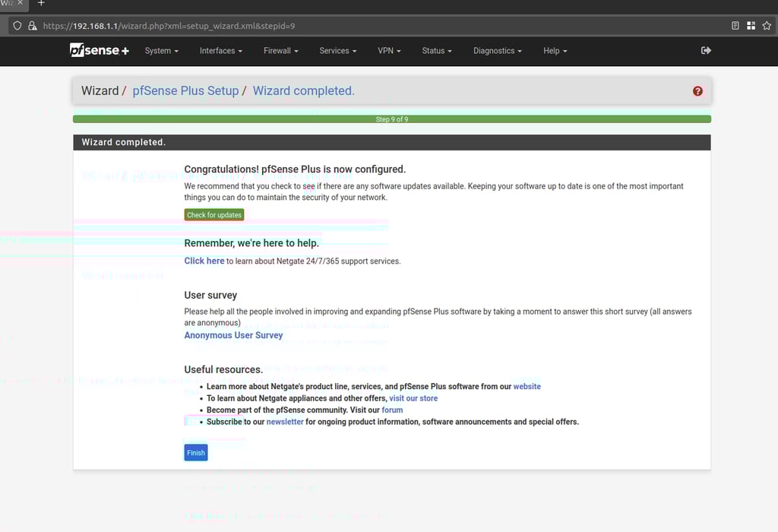Click 'Wizard completed.' breadcrumb link
Screen dimensions: 778x532
click(x=304, y=90)
